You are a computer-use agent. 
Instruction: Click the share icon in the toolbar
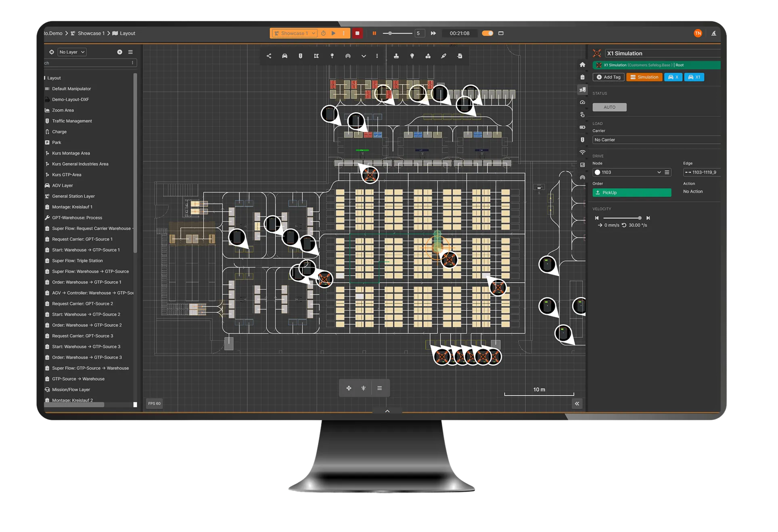click(x=269, y=56)
